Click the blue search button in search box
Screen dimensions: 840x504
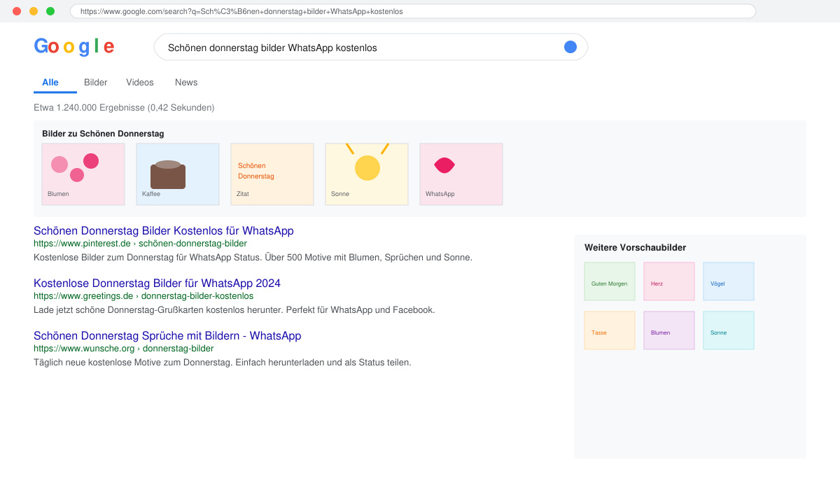tap(570, 47)
